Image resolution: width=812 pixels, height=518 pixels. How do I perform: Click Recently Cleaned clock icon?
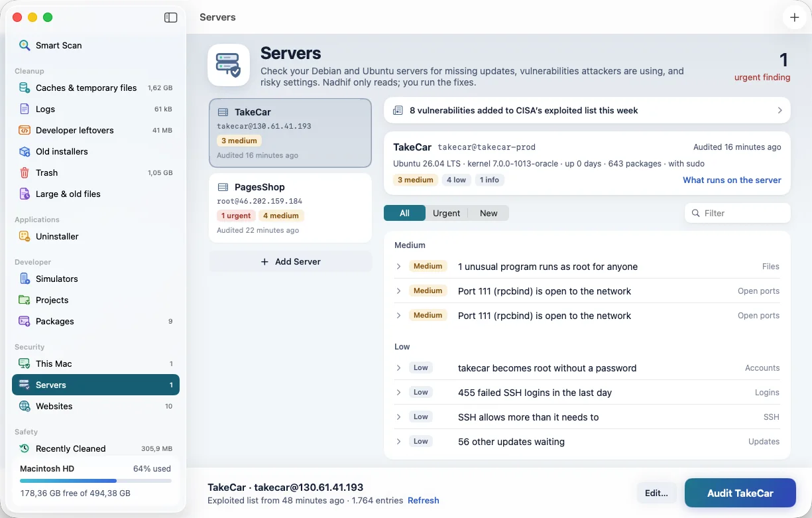point(25,448)
